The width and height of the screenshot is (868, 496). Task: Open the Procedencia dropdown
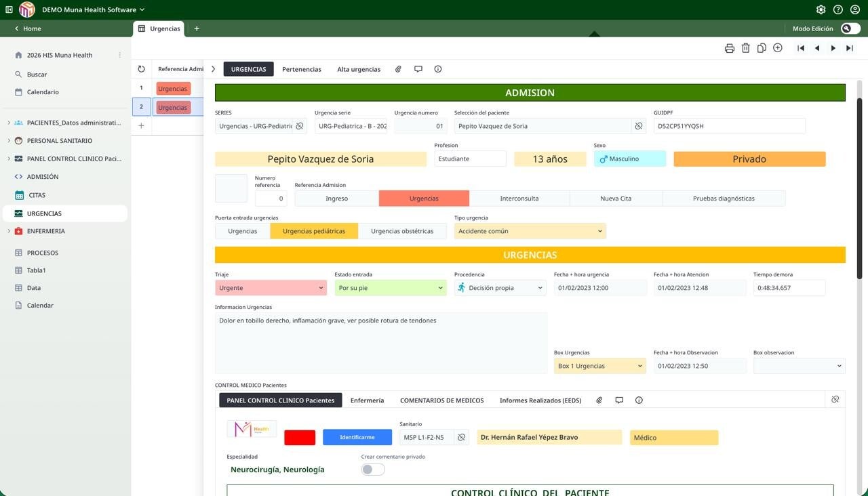500,288
